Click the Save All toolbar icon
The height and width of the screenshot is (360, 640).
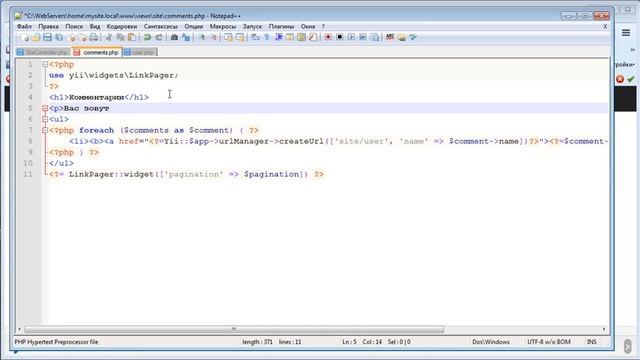click(59, 38)
